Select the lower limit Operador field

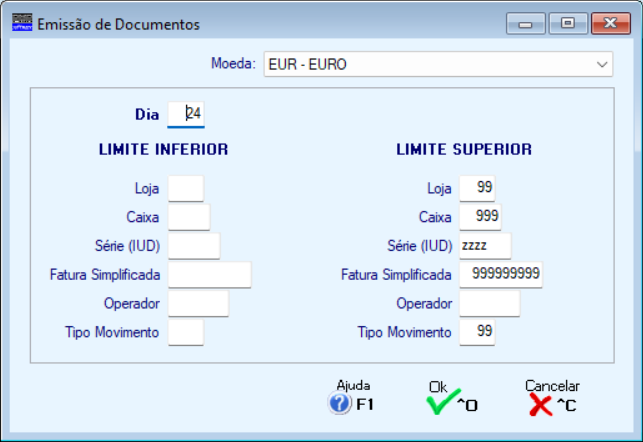(x=198, y=303)
